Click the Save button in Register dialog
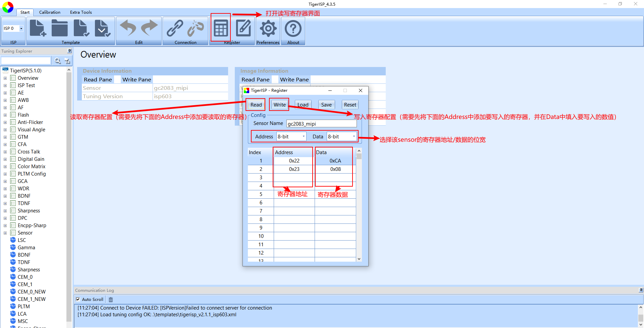Screen dimensions: 644x328 [x=326, y=105]
